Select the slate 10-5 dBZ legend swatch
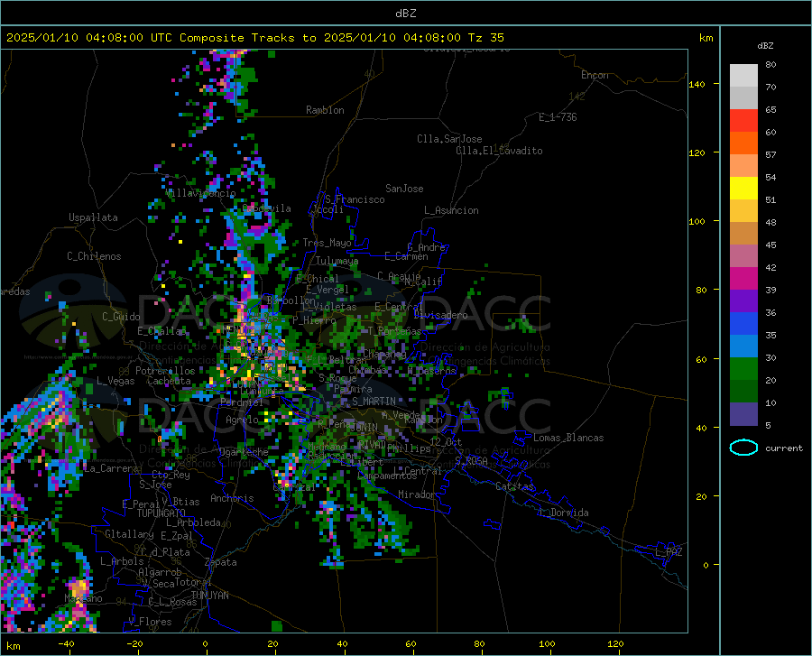This screenshot has width=812, height=656. 743,414
